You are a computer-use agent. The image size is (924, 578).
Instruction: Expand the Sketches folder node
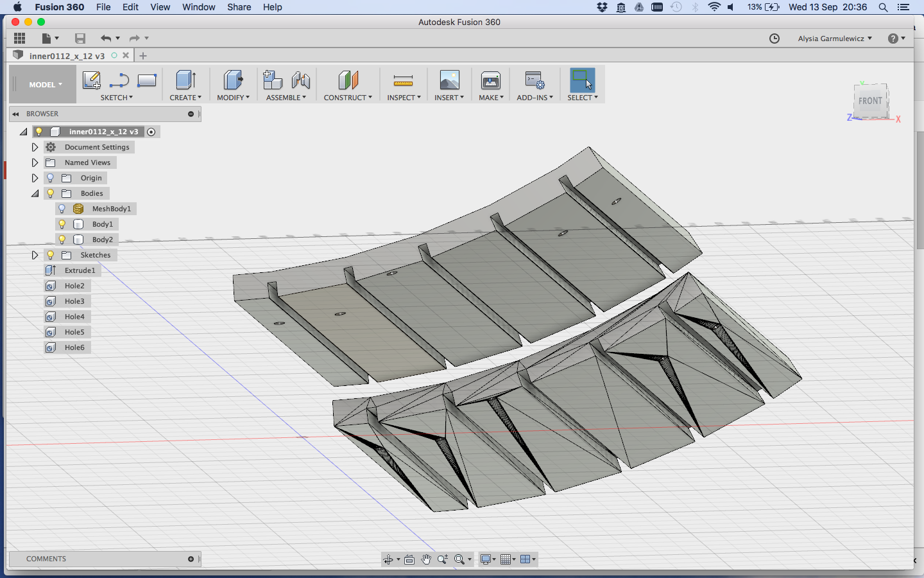[x=35, y=255]
